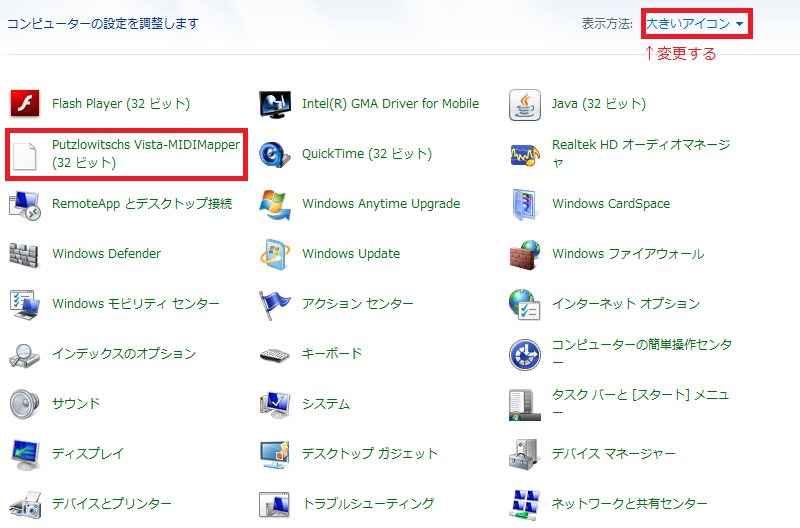Click the Windows Firewall brick wall icon
Viewport: 800px width, 528px height.
click(525, 255)
